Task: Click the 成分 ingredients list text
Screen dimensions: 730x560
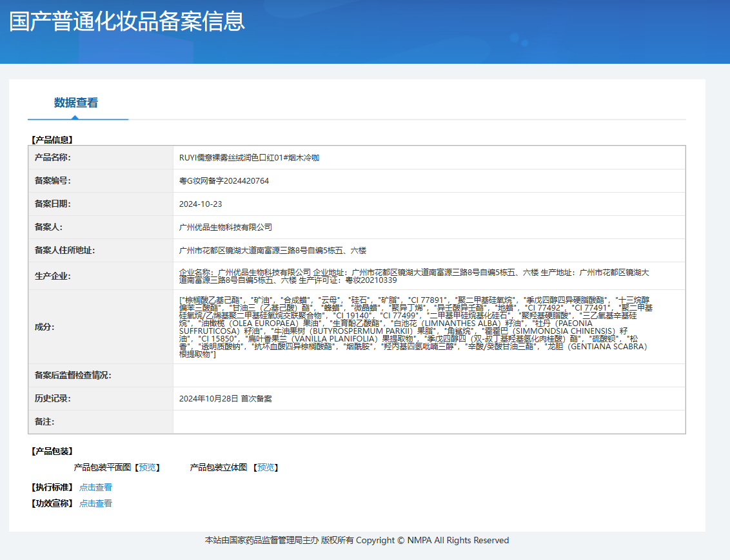Action: (413, 327)
